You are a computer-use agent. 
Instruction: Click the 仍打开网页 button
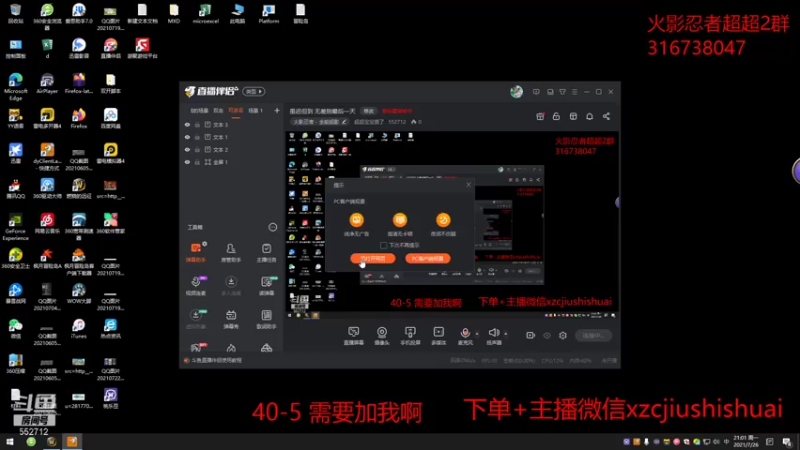coord(372,258)
